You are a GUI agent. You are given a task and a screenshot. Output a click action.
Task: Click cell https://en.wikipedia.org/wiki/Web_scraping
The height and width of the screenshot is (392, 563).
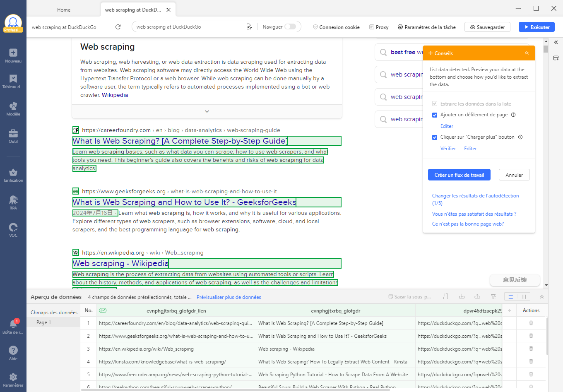tap(176, 349)
